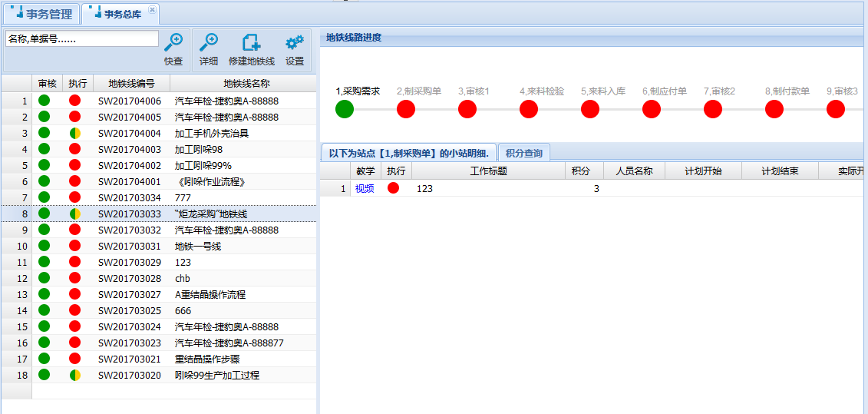This screenshot has height=414, width=868.
Task: Click station node 8,制付款单
Action: (x=774, y=109)
